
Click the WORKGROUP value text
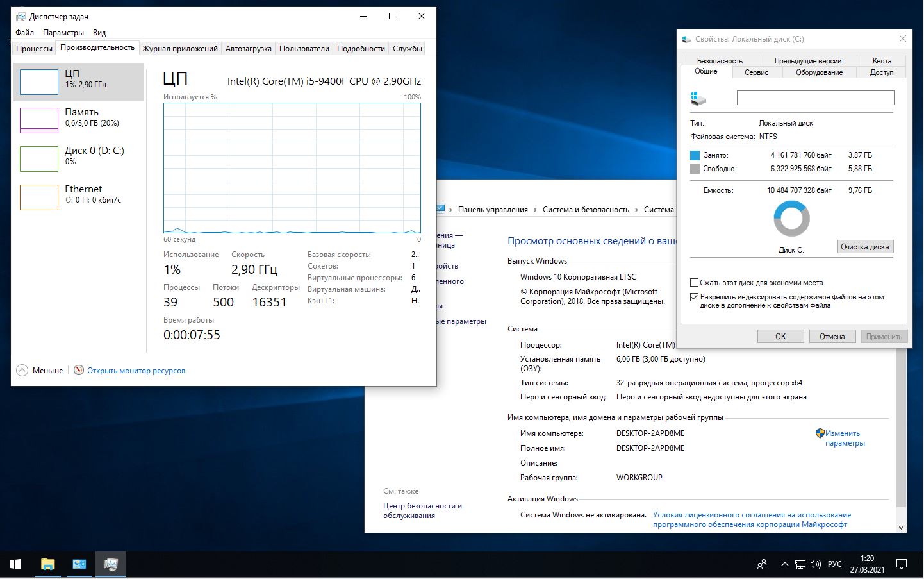point(639,478)
